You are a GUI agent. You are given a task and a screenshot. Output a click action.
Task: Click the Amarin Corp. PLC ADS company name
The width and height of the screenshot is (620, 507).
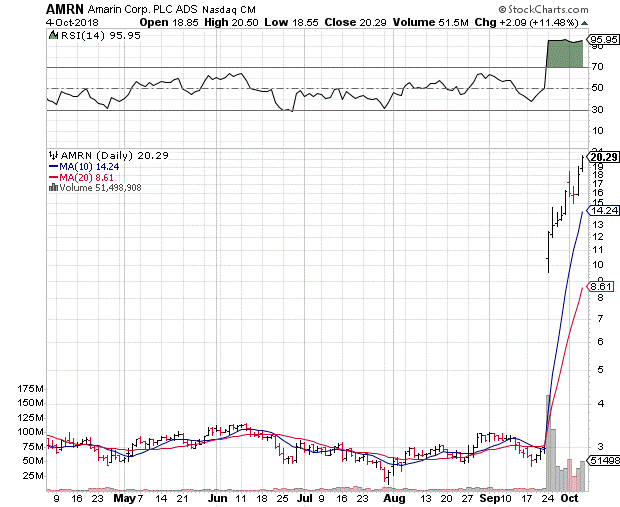142,9
